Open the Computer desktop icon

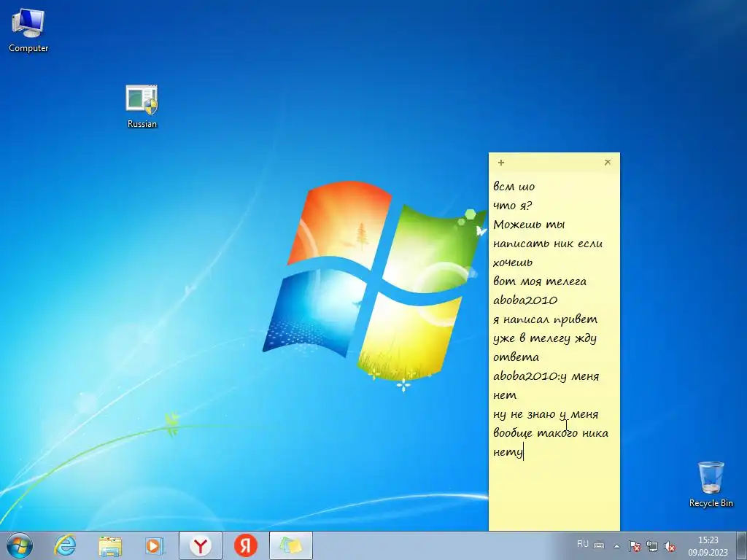coord(28,30)
